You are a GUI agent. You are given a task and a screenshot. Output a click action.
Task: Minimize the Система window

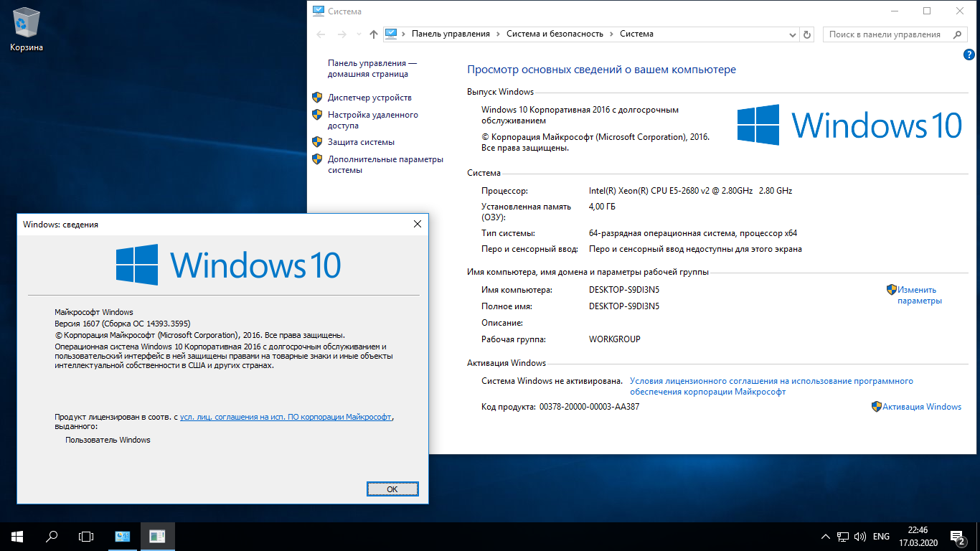pyautogui.click(x=893, y=11)
